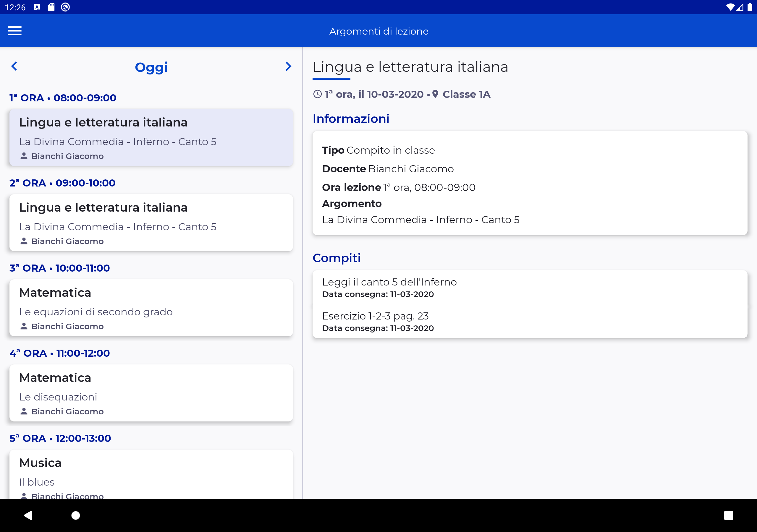Click the 'Argomenti di lezione' app bar title
Image resolution: width=757 pixels, height=532 pixels.
pyautogui.click(x=379, y=31)
